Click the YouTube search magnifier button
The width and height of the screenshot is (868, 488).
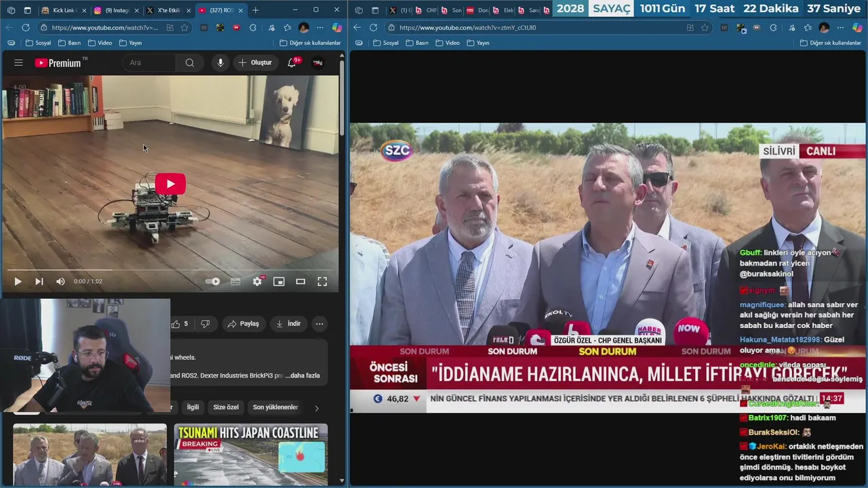[189, 62]
